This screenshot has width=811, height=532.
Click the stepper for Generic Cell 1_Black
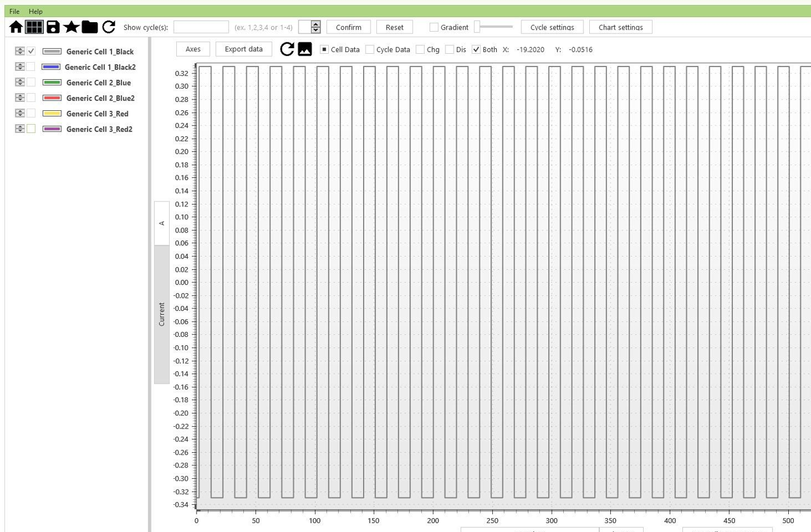tap(20, 51)
